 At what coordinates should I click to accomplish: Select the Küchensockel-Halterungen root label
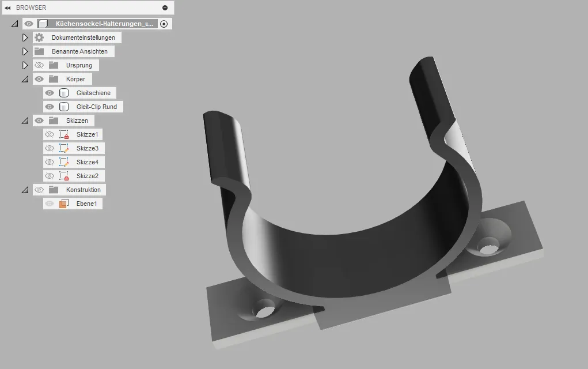pyautogui.click(x=104, y=24)
